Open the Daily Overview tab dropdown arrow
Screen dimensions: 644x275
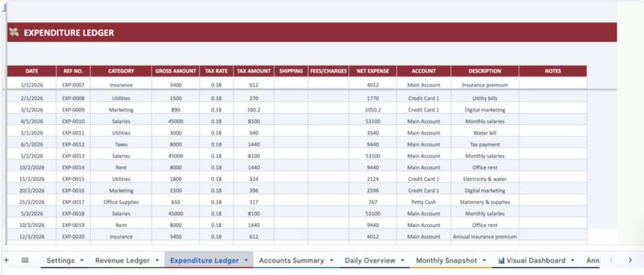(403, 261)
